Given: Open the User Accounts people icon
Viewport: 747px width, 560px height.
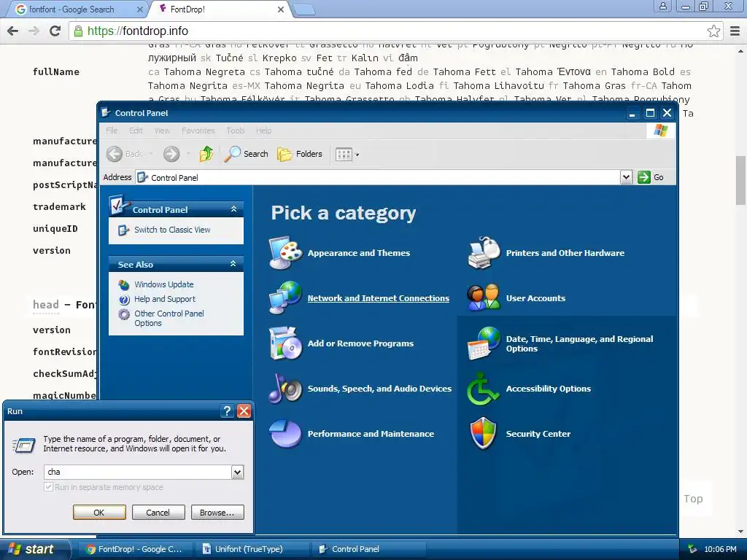Looking at the screenshot, I should 484,298.
